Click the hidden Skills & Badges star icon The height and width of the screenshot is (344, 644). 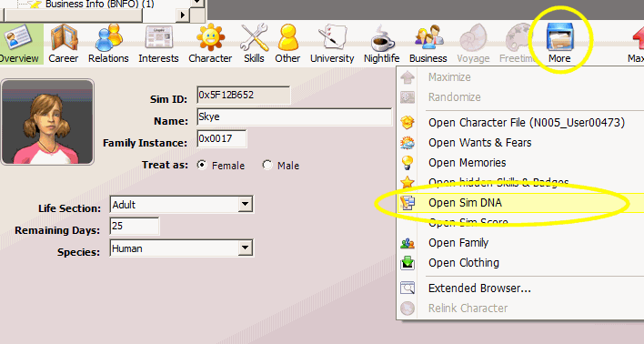(408, 183)
